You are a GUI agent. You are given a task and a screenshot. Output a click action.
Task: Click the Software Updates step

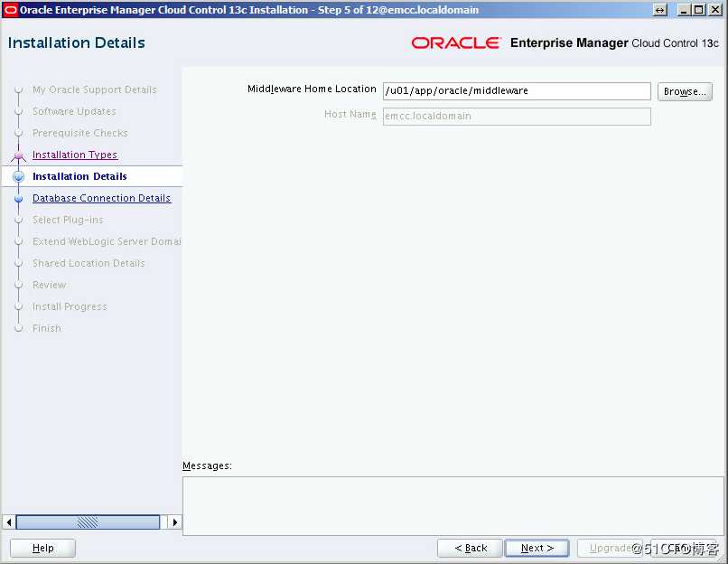74,111
